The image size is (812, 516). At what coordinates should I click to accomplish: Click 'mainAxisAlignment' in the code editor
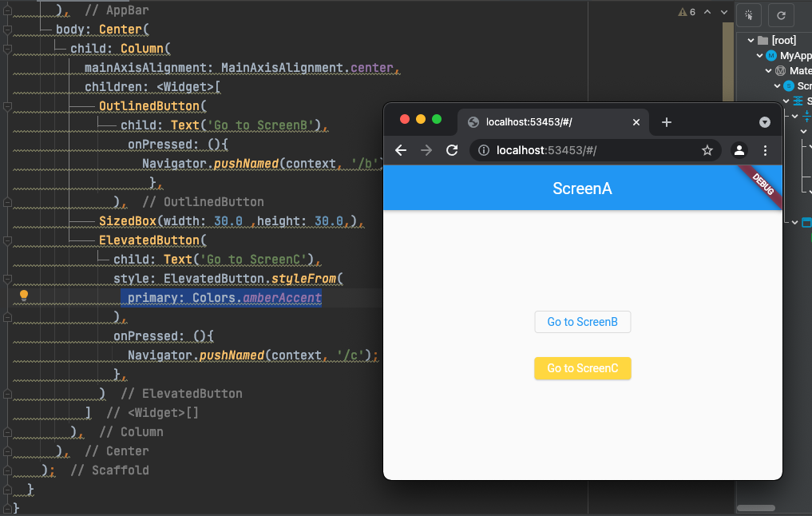point(145,68)
